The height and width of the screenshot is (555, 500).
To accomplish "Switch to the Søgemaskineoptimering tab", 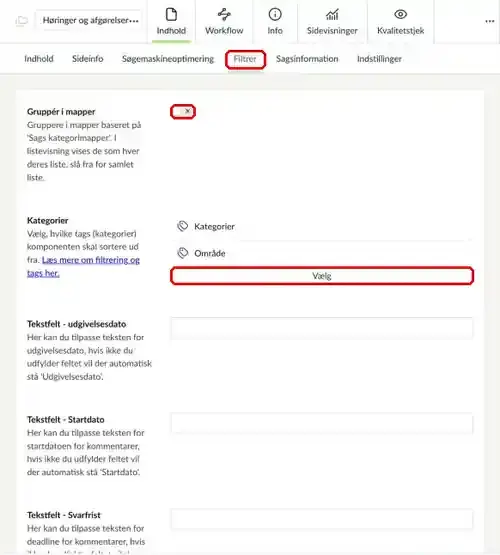I will pos(168,59).
